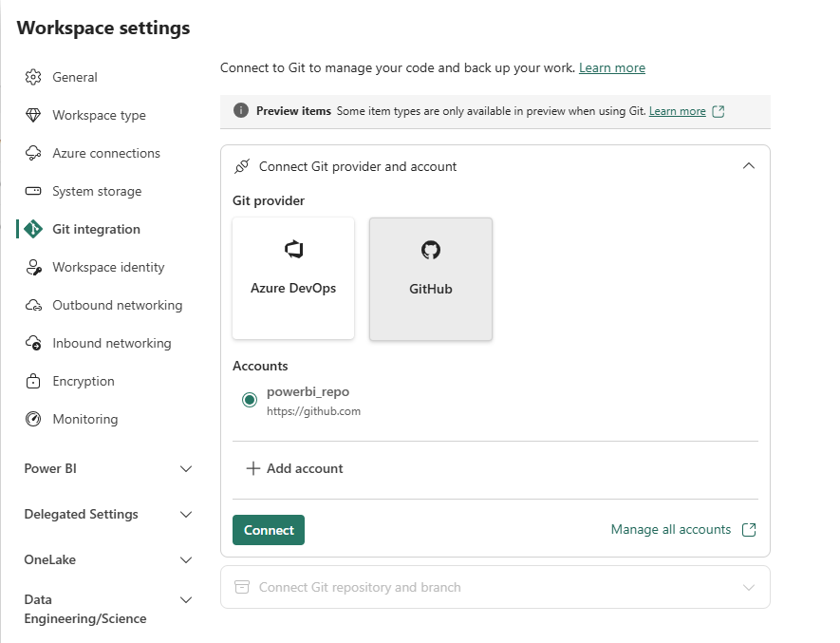The image size is (840, 643).
Task: Expand the Power BI settings group
Action: [x=186, y=468]
